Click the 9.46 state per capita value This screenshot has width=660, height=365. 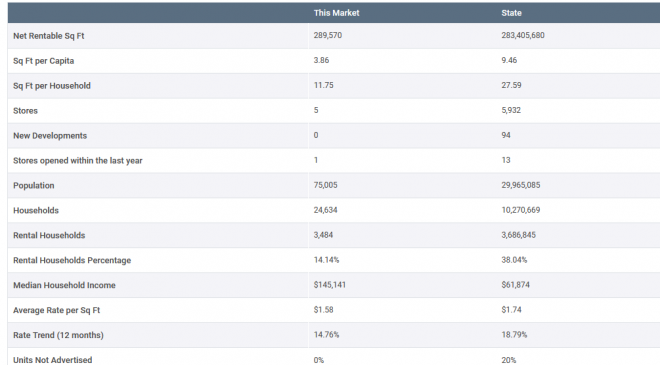point(509,60)
